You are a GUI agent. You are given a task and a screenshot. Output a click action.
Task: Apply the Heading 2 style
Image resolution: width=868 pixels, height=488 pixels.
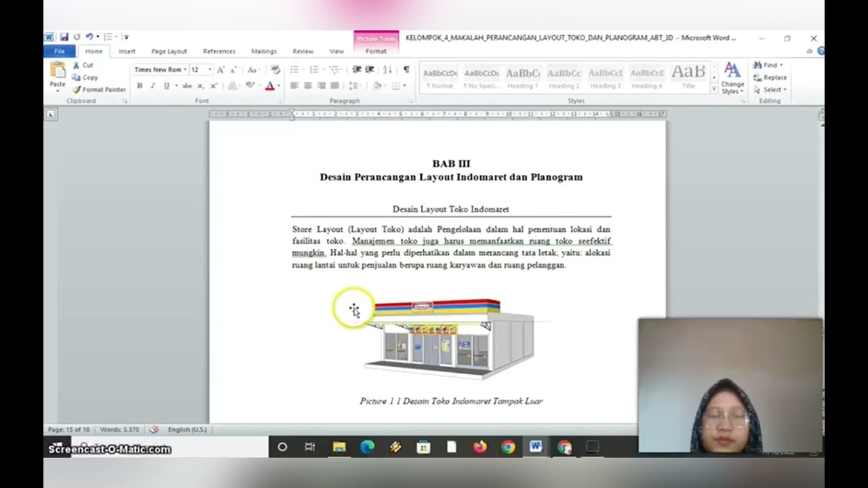click(564, 79)
